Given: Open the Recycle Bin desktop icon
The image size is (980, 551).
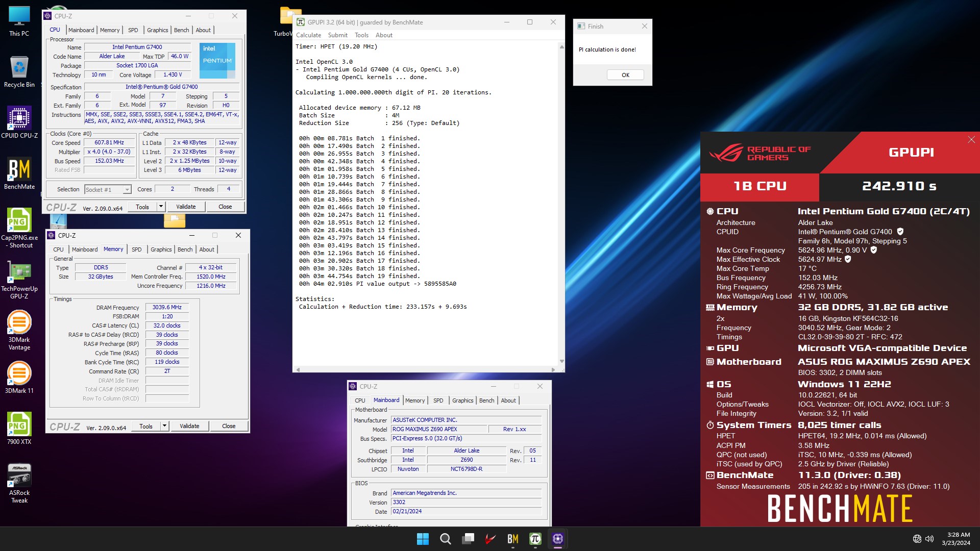Looking at the screenshot, I should click(x=19, y=72).
